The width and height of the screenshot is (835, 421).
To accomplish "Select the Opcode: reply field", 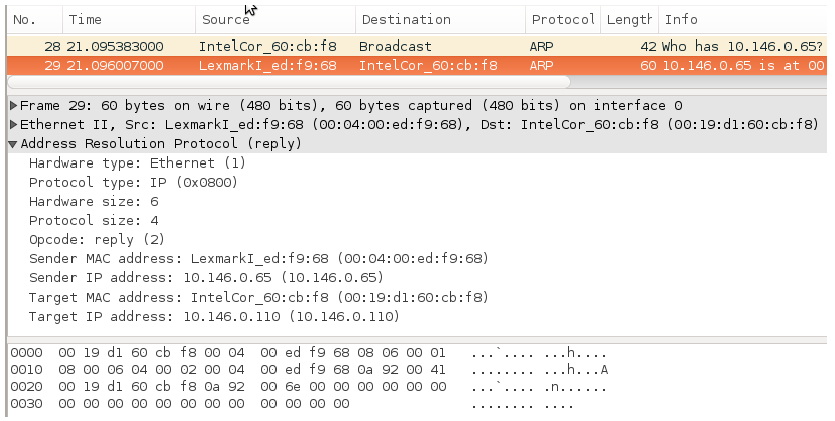I will pos(96,239).
